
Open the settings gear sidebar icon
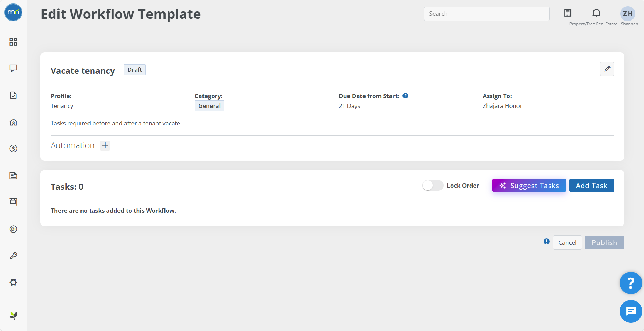pyautogui.click(x=13, y=282)
